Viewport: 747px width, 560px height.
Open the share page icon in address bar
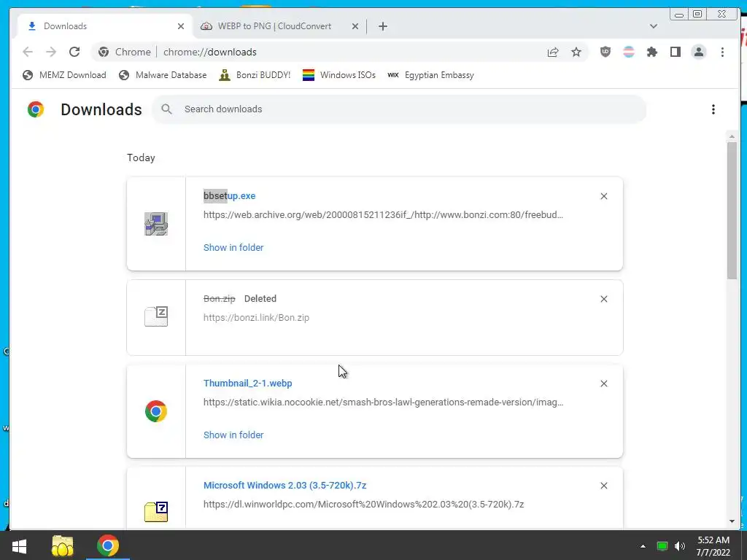point(553,52)
